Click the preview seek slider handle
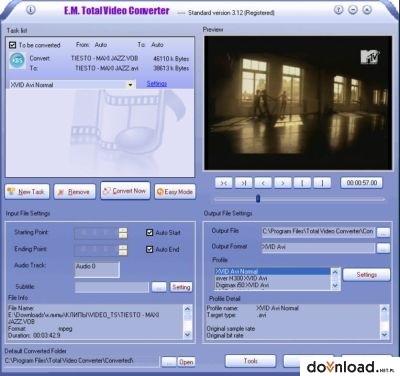The height and width of the screenshot is (376, 400). tap(258, 199)
